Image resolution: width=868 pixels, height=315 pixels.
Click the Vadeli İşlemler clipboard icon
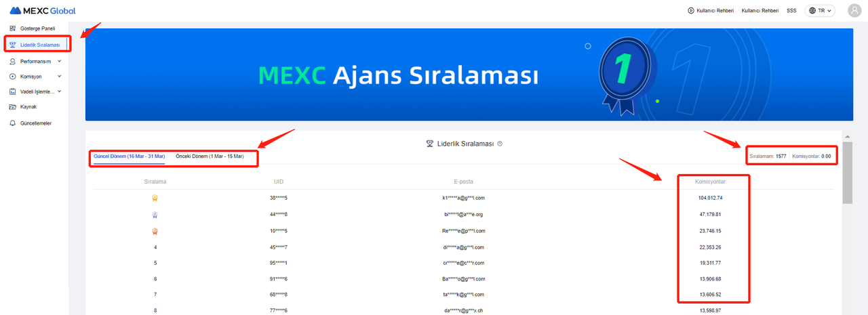13,91
